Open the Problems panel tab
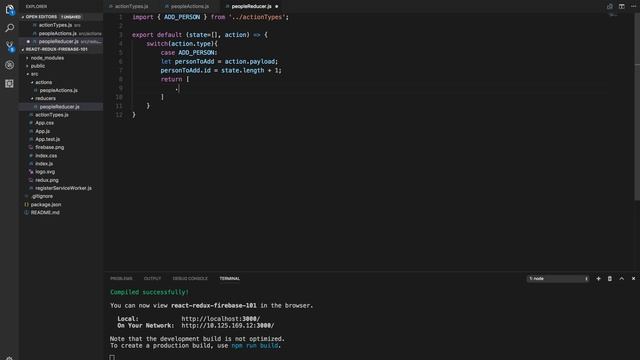This screenshot has height=360, width=640. click(x=121, y=279)
